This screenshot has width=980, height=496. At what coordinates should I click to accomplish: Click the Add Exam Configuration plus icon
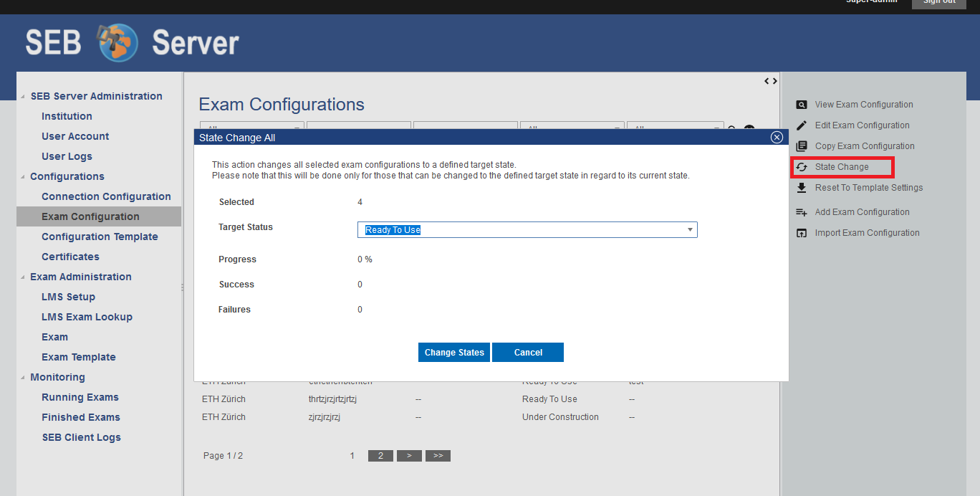(802, 212)
